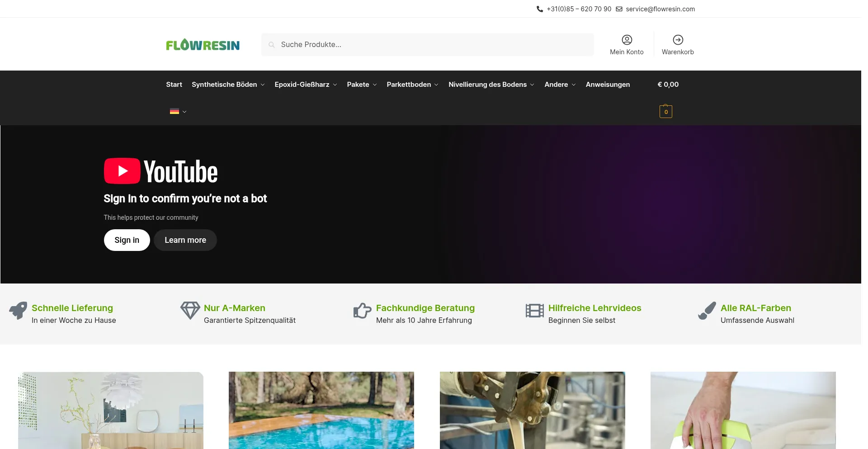The width and height of the screenshot is (868, 449).
Task: Click the YouTube Sign in button
Action: [127, 240]
